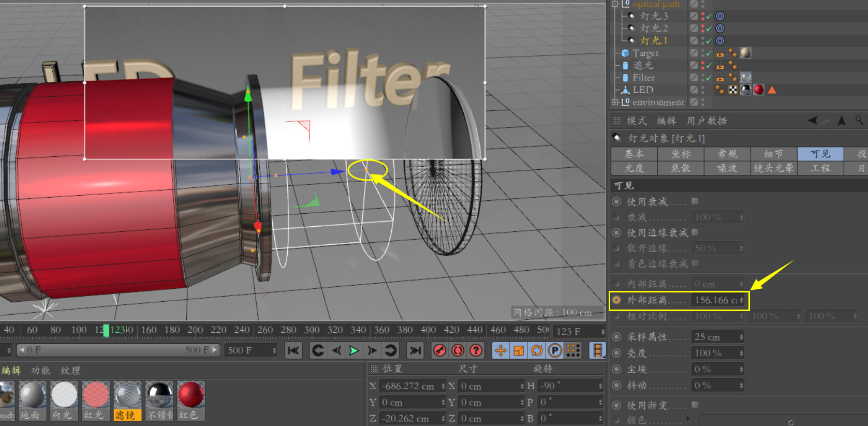Image resolution: width=868 pixels, height=426 pixels.
Task: Toggle the point level animation dots icon
Action: pos(573,350)
